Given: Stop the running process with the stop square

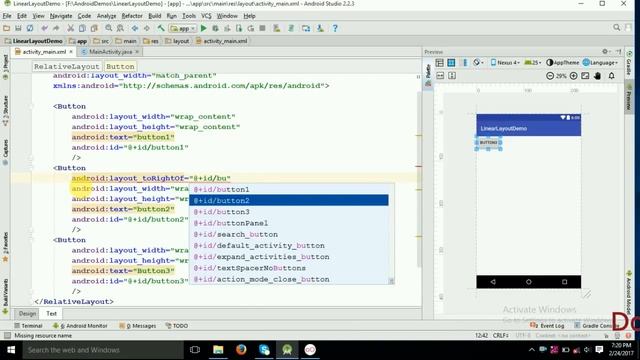Looking at the screenshot, I should click(262, 28).
